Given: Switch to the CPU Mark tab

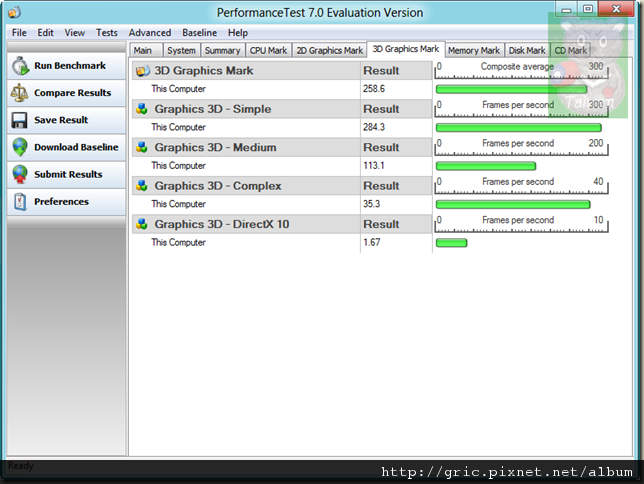Looking at the screenshot, I should coord(268,50).
